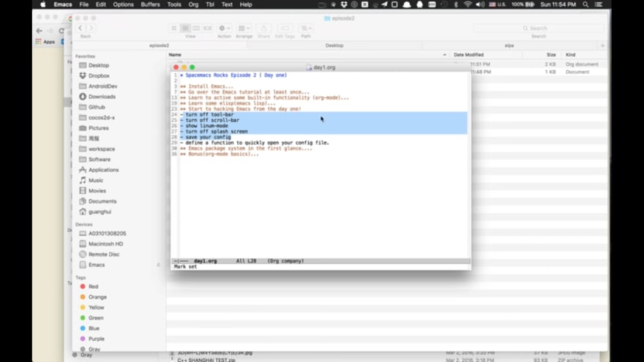Click the Dropbox menu bar icon
Image resolution: width=644 pixels, height=362 pixels.
coord(344,4)
